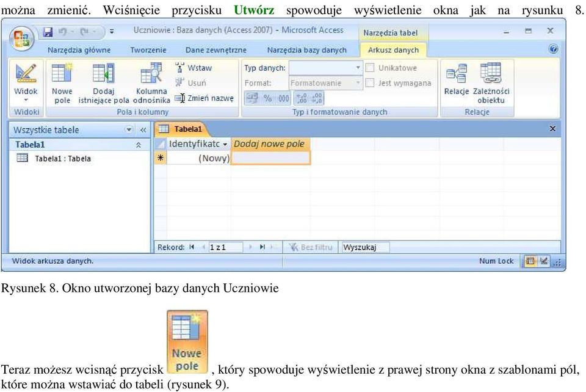Viewport: 586px width, 392px height.
Task: Click Narzędzia tabel contextual label
Action: coord(391,33)
